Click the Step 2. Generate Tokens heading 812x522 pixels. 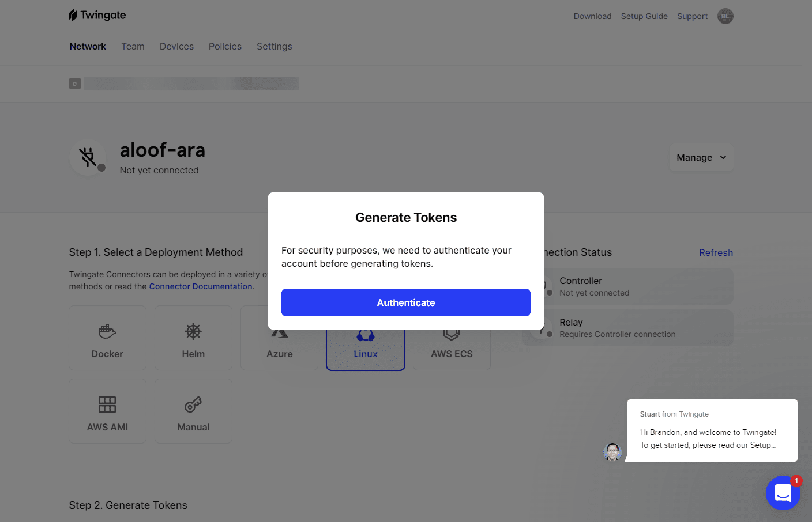click(x=128, y=505)
